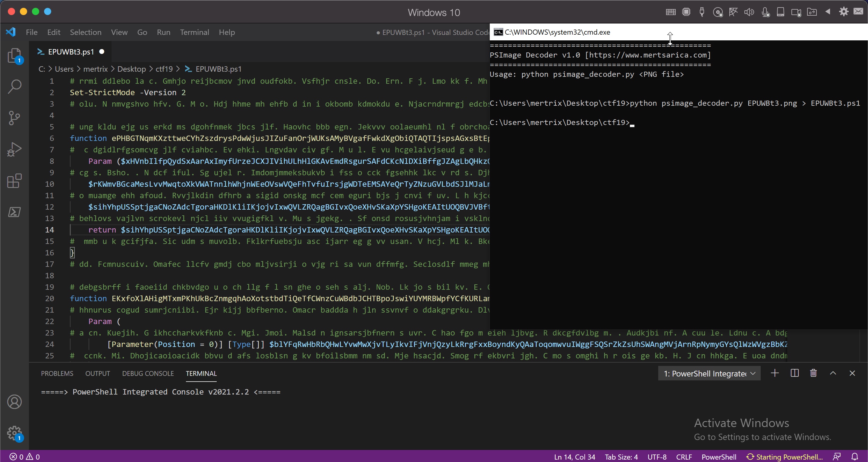Click line 6 function definition text
868x462 pixels.
tap(279, 138)
